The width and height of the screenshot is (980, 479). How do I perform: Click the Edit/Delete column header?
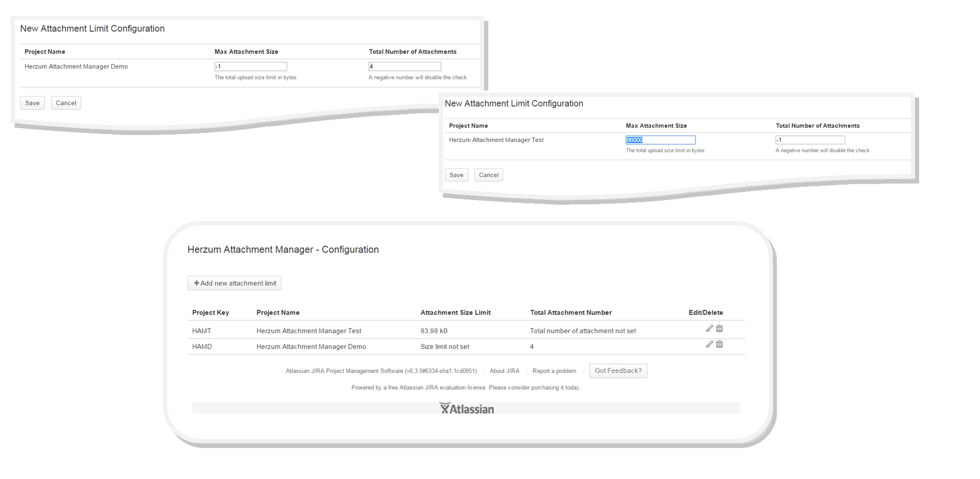pos(706,312)
